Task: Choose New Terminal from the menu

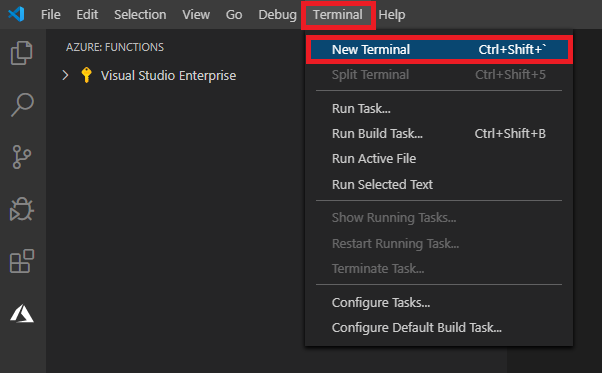Action: [439, 50]
